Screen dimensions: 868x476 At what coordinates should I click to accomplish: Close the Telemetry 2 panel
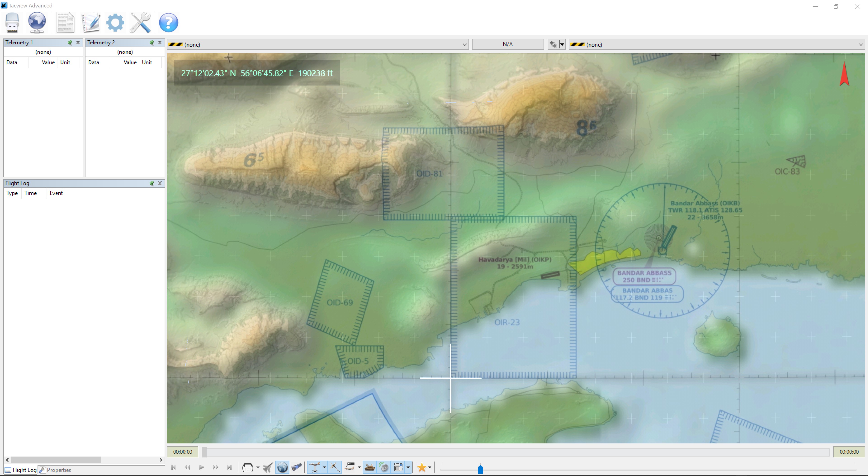160,43
